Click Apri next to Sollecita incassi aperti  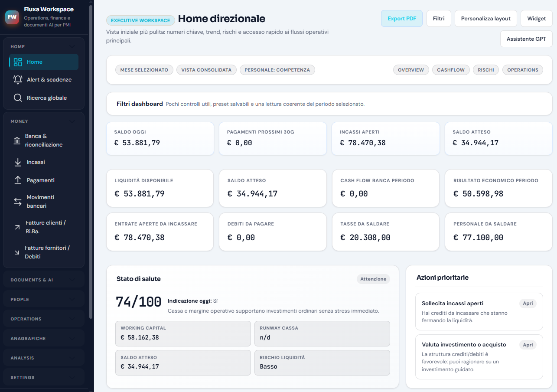pyautogui.click(x=528, y=303)
